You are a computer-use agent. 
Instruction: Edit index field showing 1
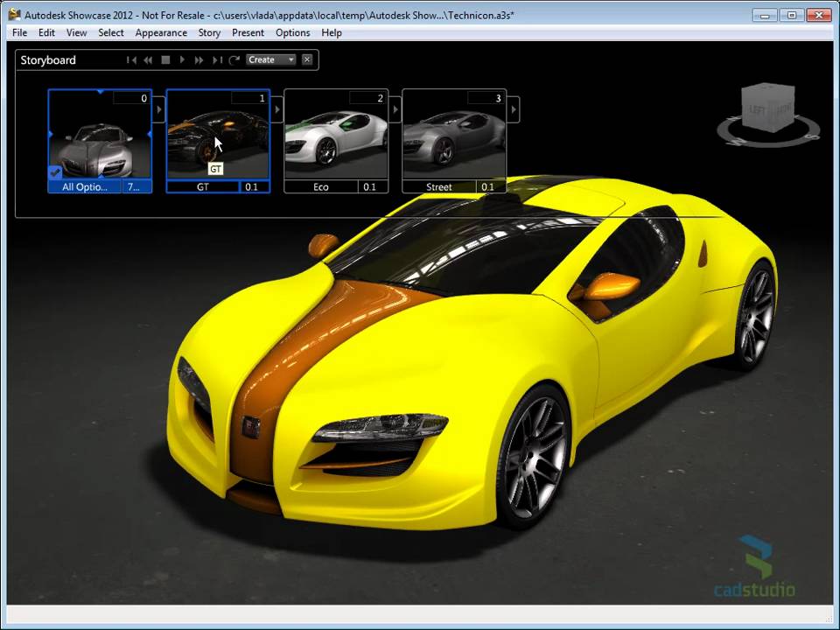(x=249, y=98)
